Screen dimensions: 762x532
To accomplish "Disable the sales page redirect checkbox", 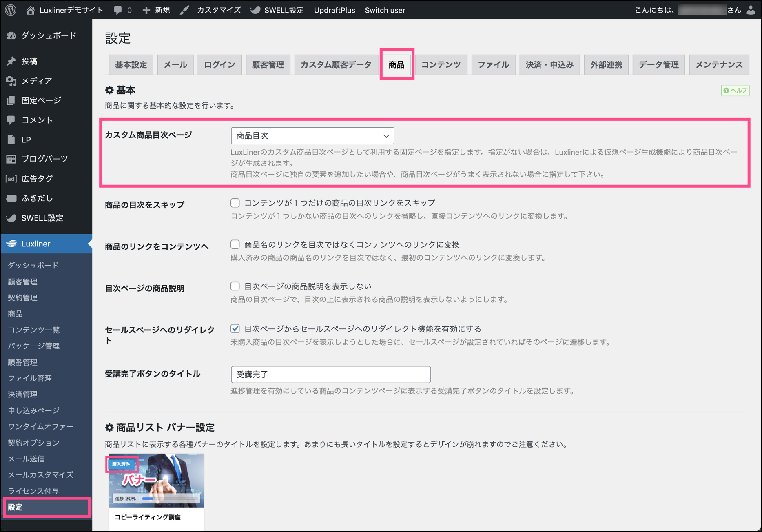I will 235,328.
